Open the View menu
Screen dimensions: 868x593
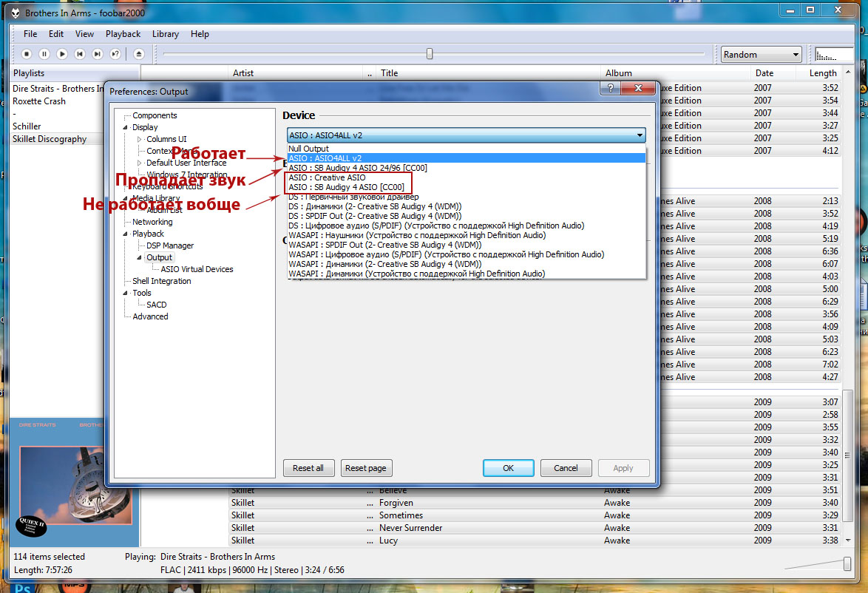point(84,34)
